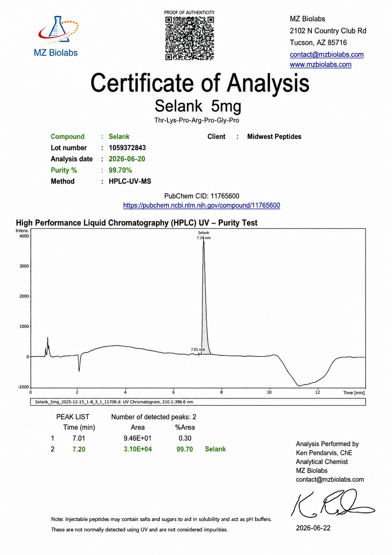Image resolution: width=392 pixels, height=555 pixels.
Task: Click the signature date 2026-06-22
Action: 313,528
